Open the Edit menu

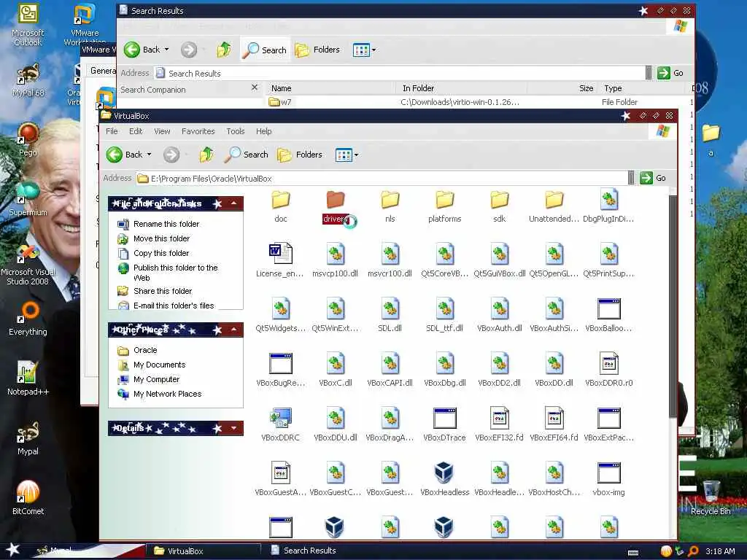(136, 131)
